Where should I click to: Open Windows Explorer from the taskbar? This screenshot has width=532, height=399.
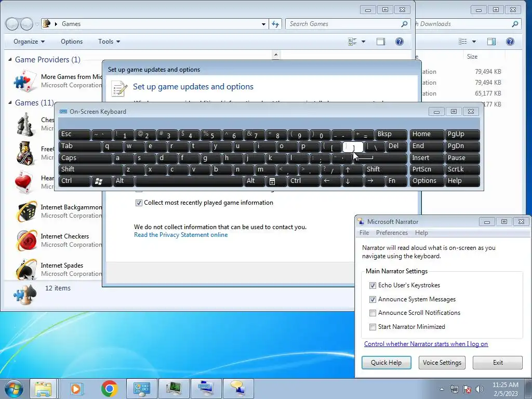44,389
